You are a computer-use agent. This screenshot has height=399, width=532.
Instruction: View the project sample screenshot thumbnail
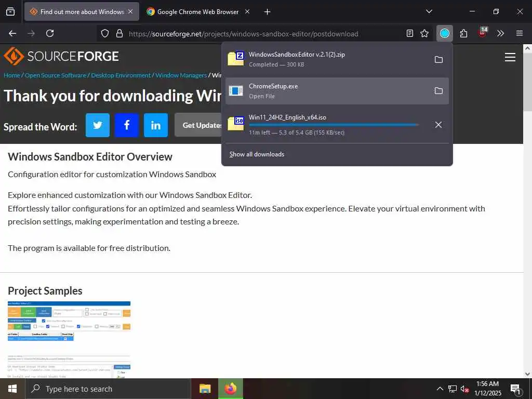click(x=69, y=340)
